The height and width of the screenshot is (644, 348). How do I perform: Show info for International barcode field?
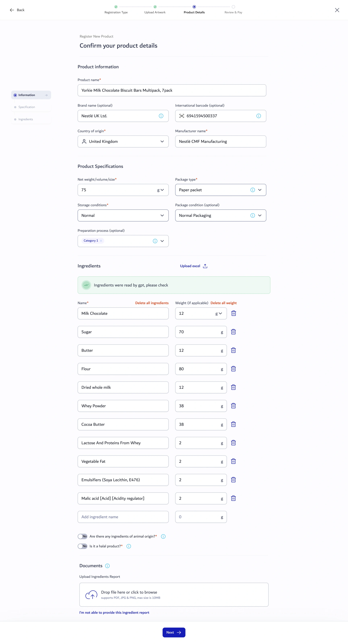[x=259, y=116]
